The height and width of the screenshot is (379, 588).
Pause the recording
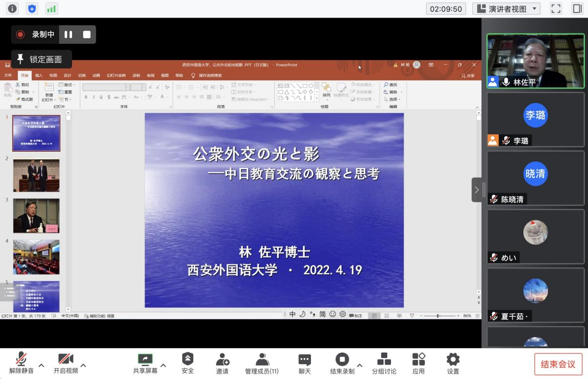(x=68, y=34)
